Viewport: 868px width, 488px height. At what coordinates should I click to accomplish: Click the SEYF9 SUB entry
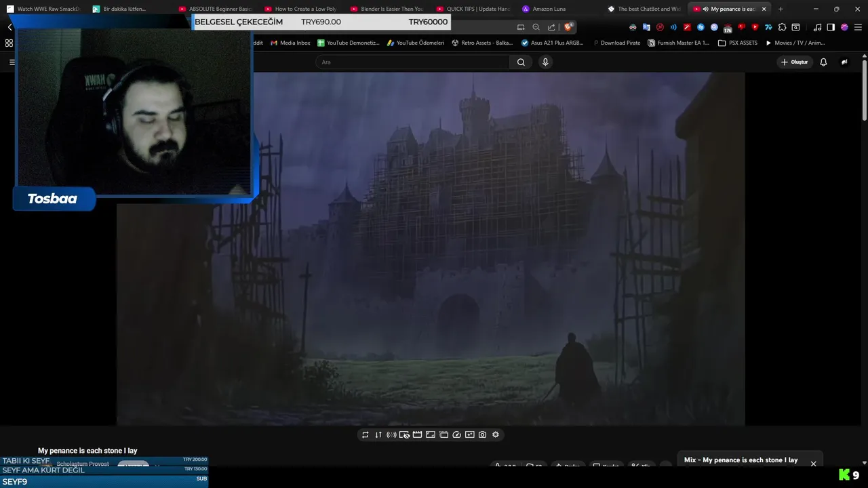[x=104, y=481]
